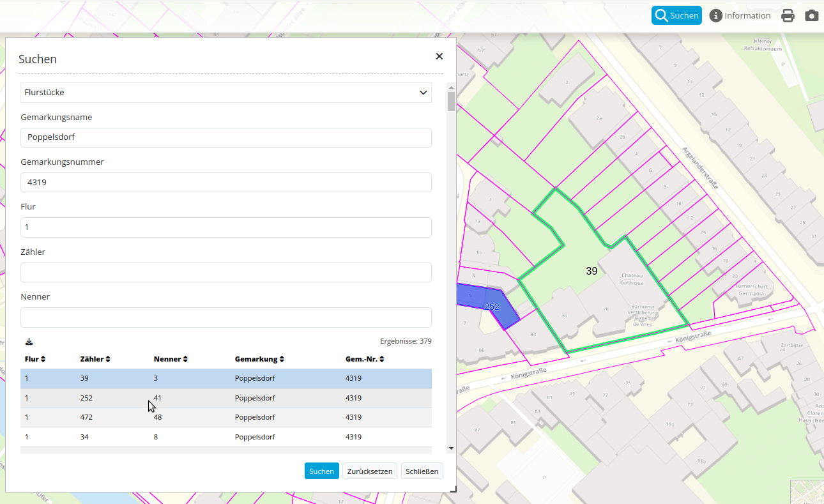Click the Suchen toolbar button
Image resolution: width=824 pixels, height=504 pixels.
click(x=676, y=15)
